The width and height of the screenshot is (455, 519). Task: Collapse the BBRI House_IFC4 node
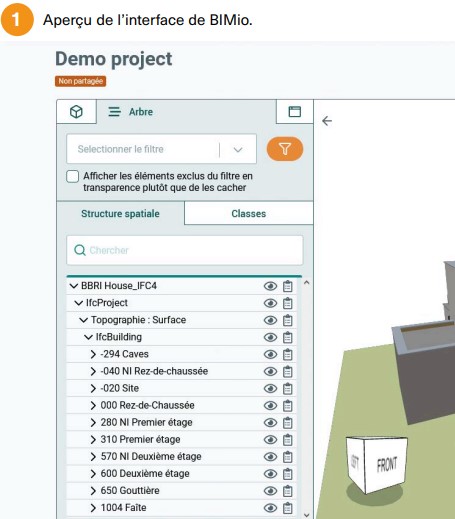pos(74,286)
